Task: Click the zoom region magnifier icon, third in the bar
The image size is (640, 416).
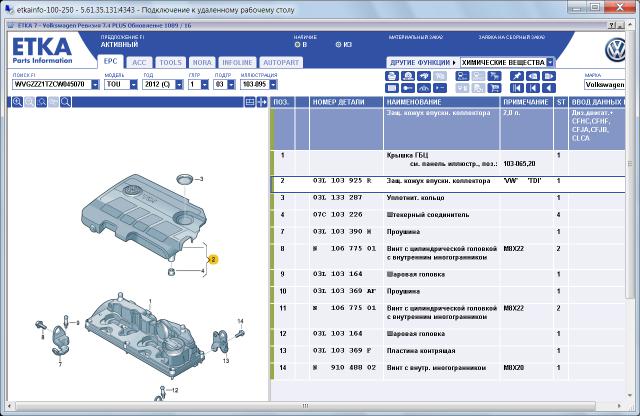Action: coord(41,102)
